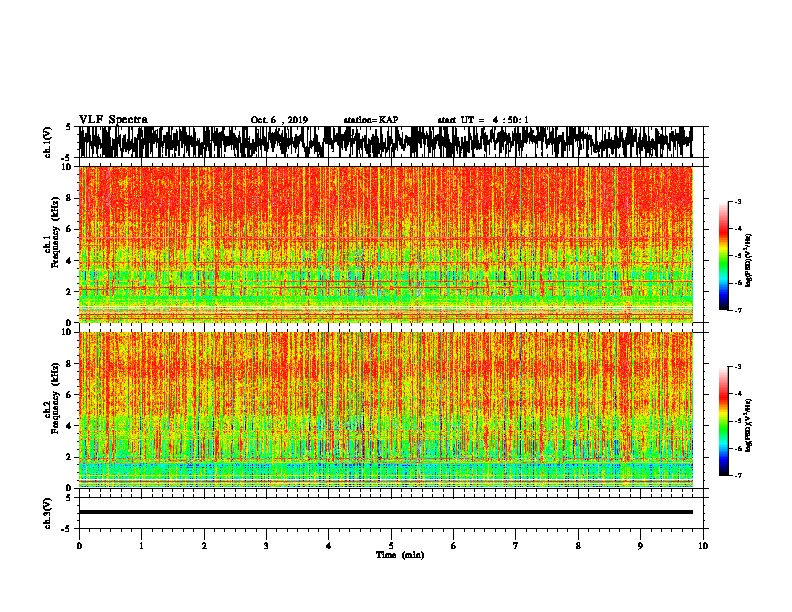This screenshot has width=792, height=612.
Task: Click the "ch.3(V)" axis label
Action: pos(48,513)
